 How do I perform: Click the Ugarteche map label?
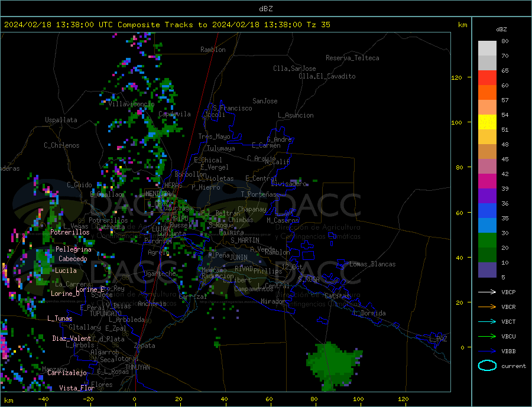160,273
